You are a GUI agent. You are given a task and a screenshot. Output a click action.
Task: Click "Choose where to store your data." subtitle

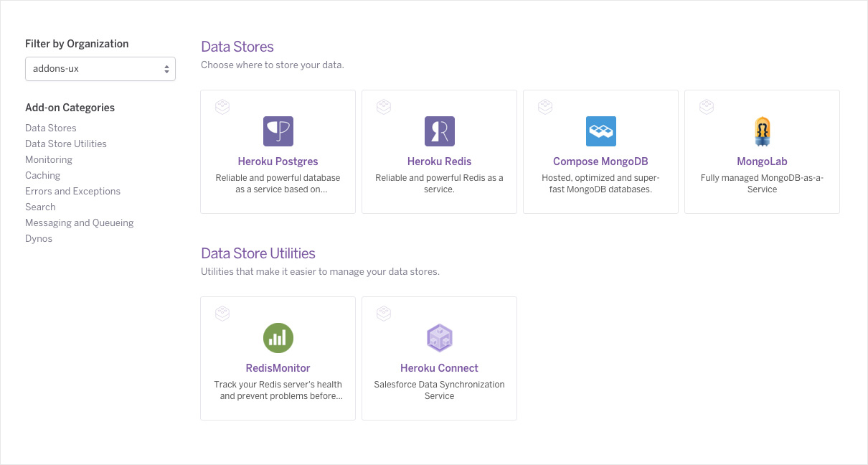pyautogui.click(x=273, y=65)
